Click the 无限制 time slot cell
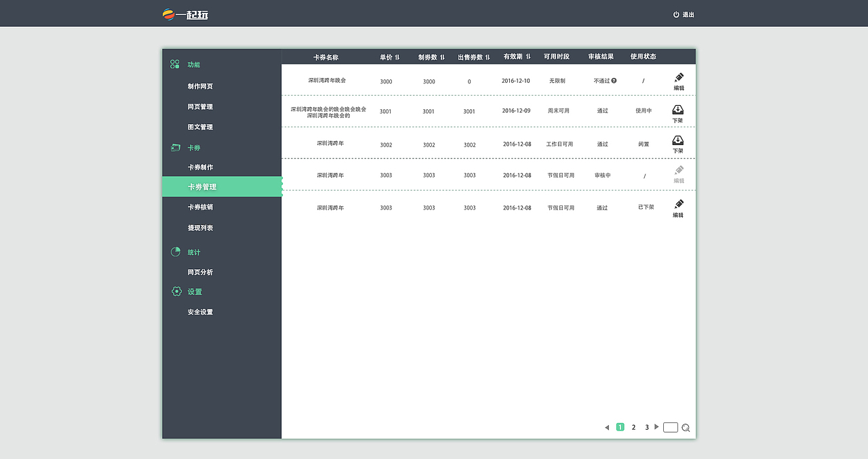The height and width of the screenshot is (459, 868). [x=557, y=81]
